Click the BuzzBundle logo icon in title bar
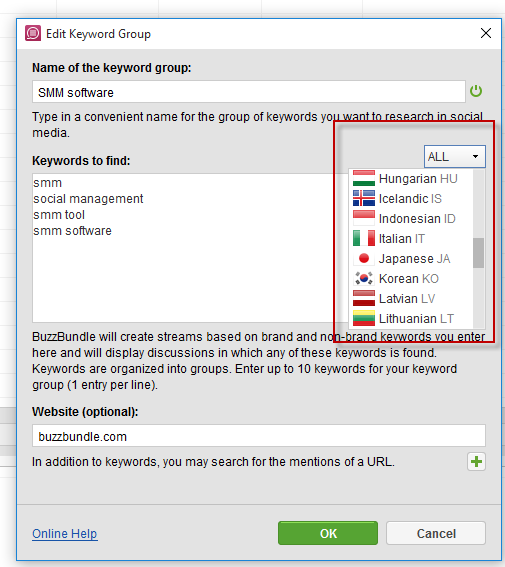The height and width of the screenshot is (567, 505). 33,33
